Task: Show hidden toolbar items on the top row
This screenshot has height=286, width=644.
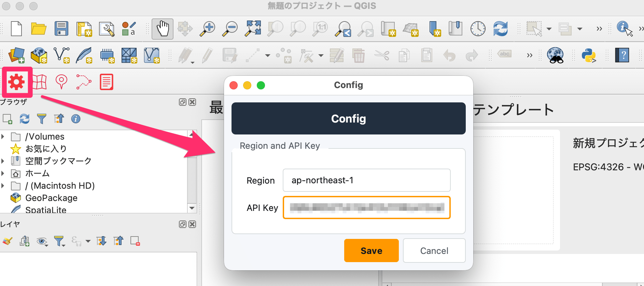Action: [599, 29]
